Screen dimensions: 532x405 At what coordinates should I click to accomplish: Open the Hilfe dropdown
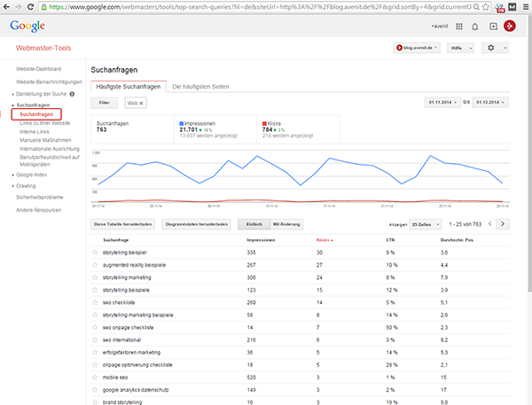460,48
